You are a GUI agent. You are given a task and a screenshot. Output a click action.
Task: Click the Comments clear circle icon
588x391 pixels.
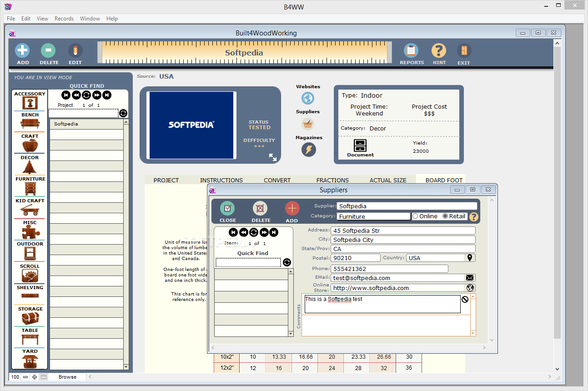click(x=465, y=300)
